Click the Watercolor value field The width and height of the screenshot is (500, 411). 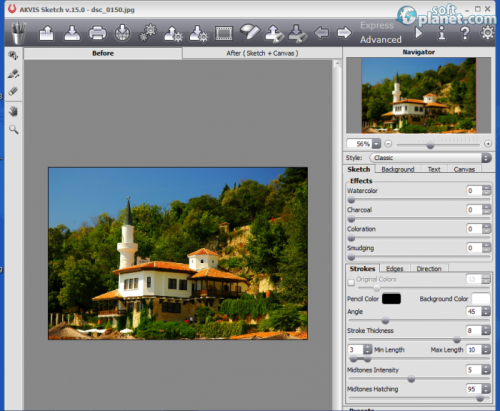click(474, 191)
